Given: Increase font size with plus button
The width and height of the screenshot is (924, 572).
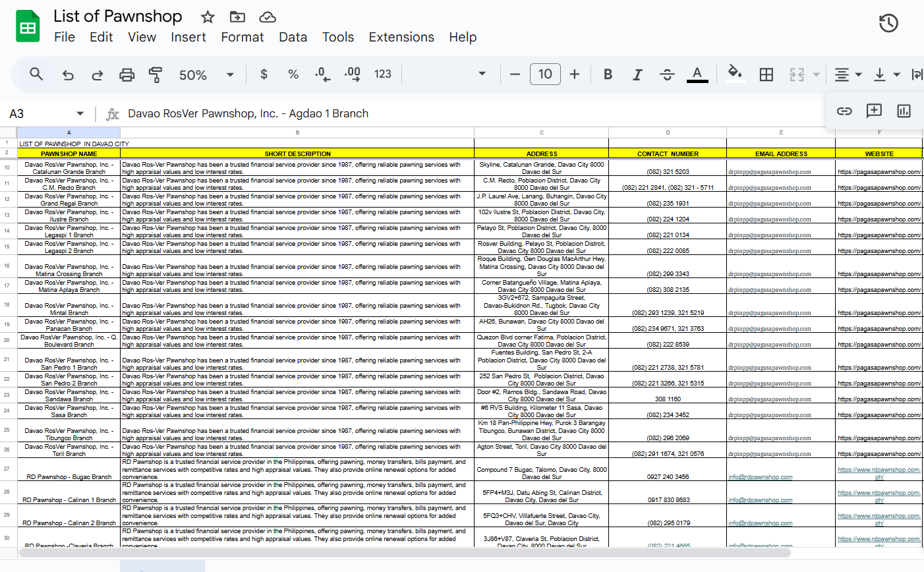Looking at the screenshot, I should click(x=575, y=74).
